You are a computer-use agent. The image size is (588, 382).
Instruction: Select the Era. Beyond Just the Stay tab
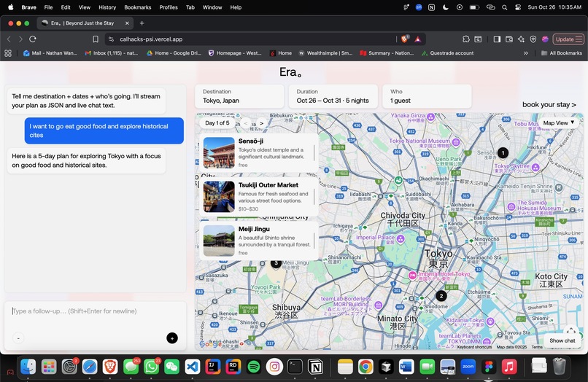click(x=85, y=23)
